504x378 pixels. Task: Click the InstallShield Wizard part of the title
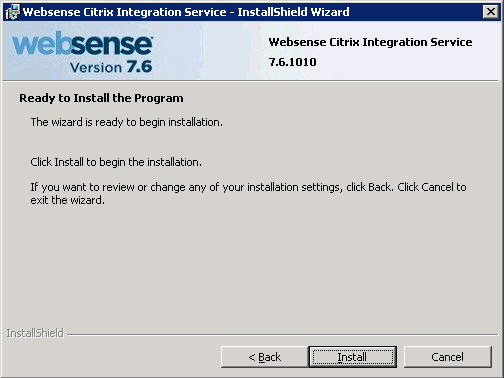coord(293,12)
